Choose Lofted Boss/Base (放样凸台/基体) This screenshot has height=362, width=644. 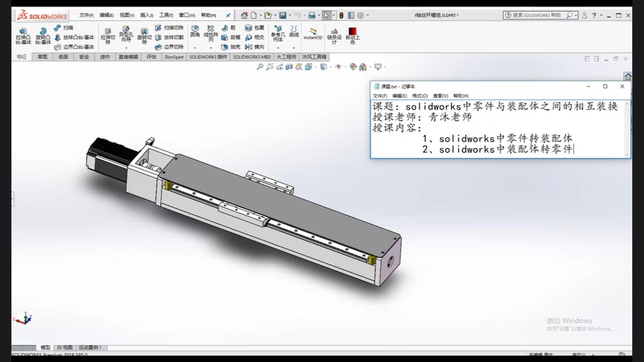coord(74,38)
